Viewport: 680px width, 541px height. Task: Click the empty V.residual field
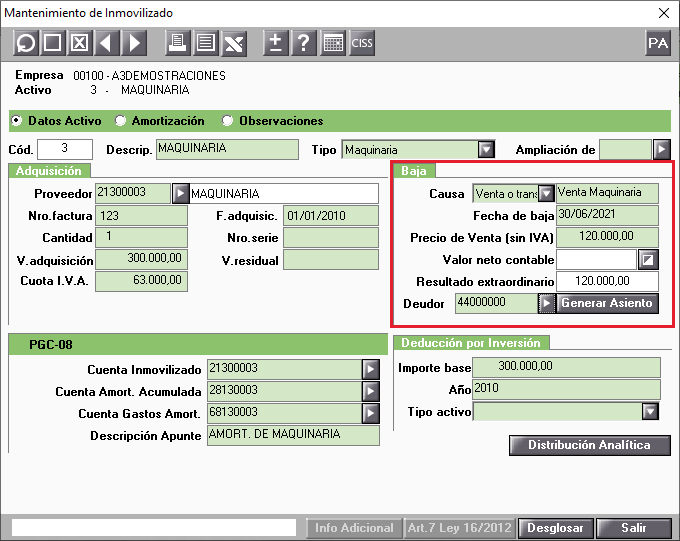tap(331, 260)
